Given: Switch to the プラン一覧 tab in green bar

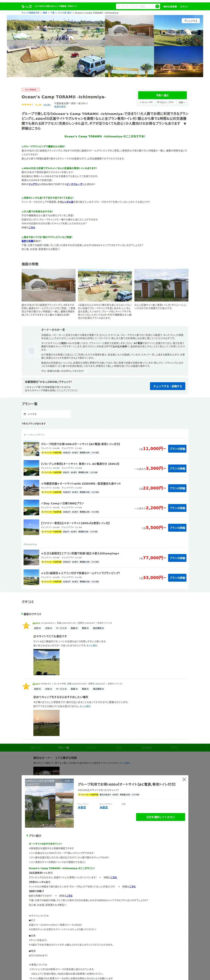Looking at the screenshot, I should 63,748.
